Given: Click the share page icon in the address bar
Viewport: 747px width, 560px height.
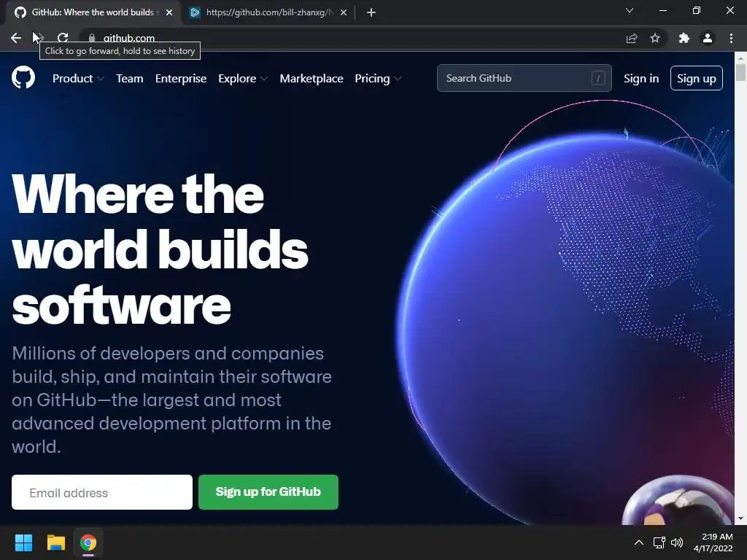Looking at the screenshot, I should point(632,38).
